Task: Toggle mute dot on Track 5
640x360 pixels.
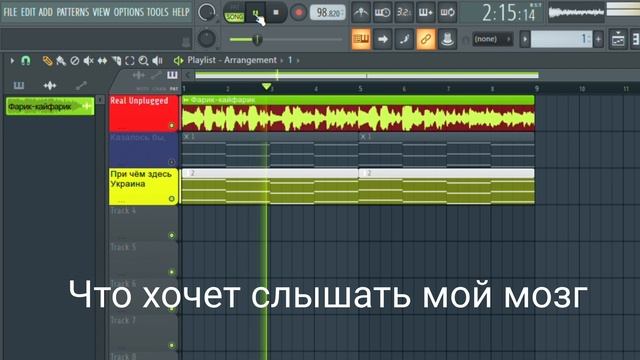Action: 172,272
